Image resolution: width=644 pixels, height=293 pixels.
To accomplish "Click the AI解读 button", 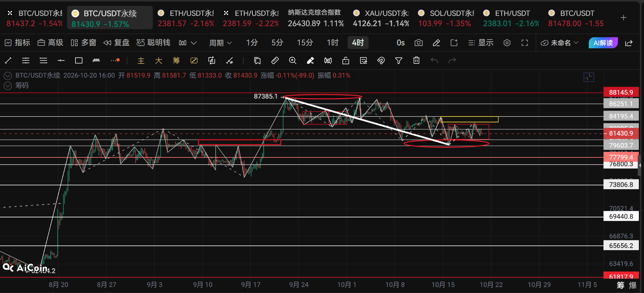I will [603, 43].
